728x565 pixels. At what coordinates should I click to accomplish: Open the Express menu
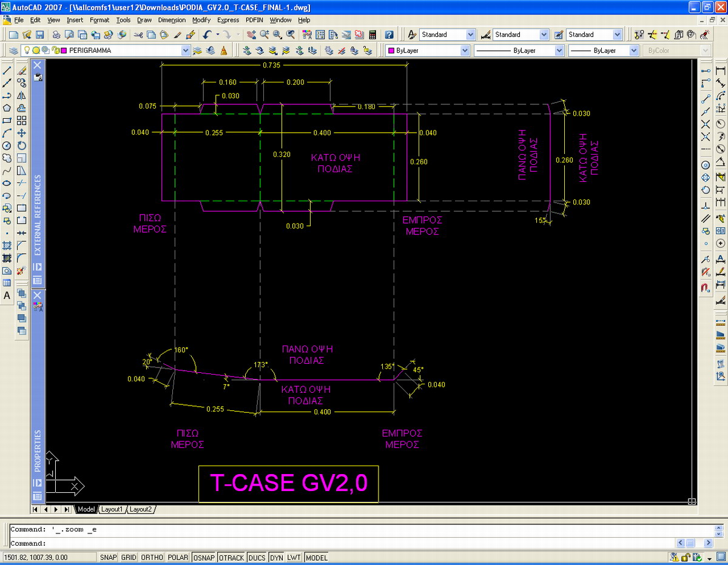pyautogui.click(x=228, y=20)
